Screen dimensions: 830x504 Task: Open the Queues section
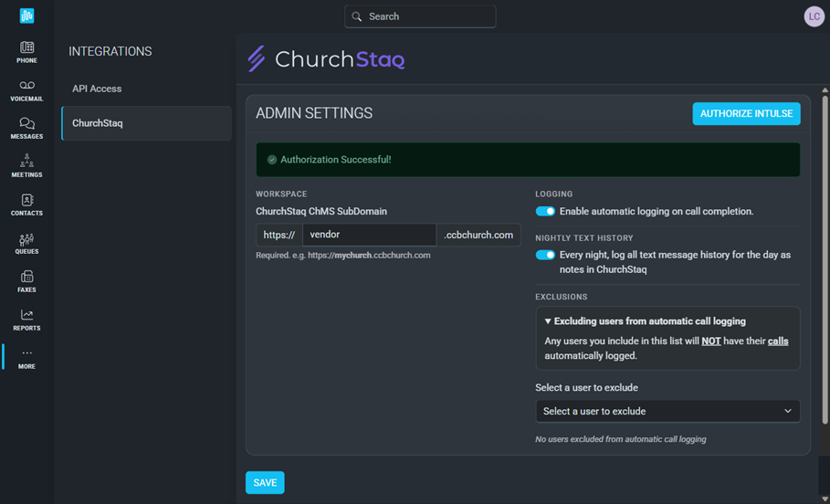(x=27, y=244)
